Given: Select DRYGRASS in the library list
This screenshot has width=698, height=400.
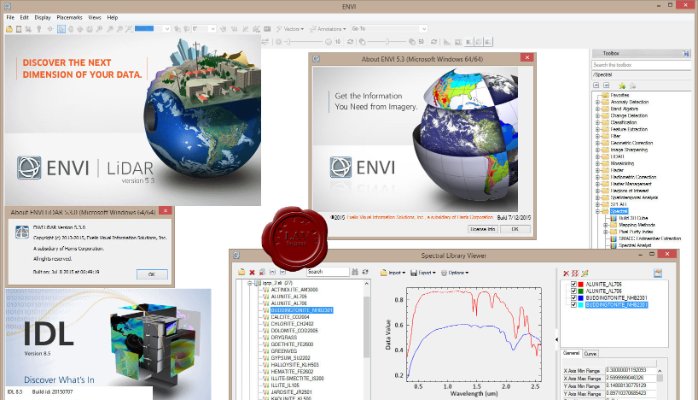Looking at the screenshot, I should [284, 337].
